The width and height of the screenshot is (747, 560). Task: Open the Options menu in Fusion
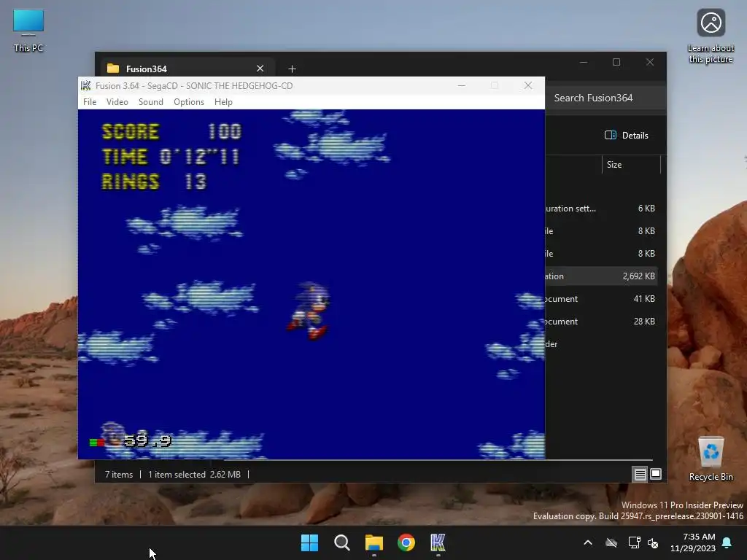click(189, 102)
